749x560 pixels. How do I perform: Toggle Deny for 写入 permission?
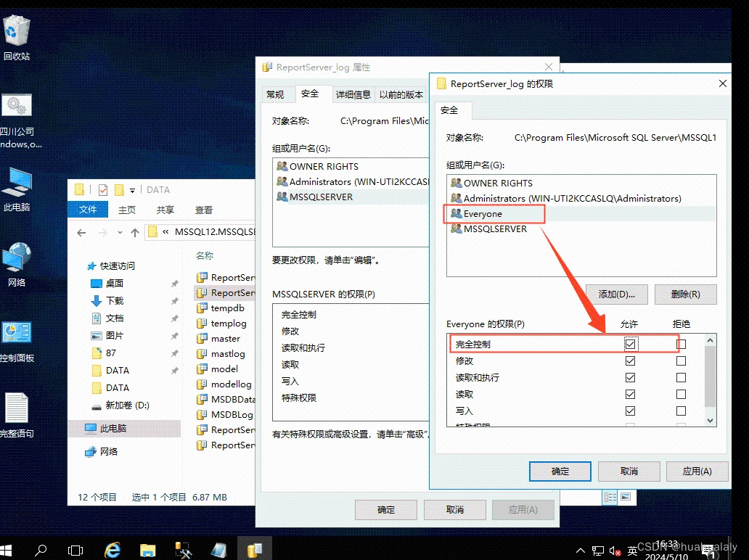coord(682,411)
